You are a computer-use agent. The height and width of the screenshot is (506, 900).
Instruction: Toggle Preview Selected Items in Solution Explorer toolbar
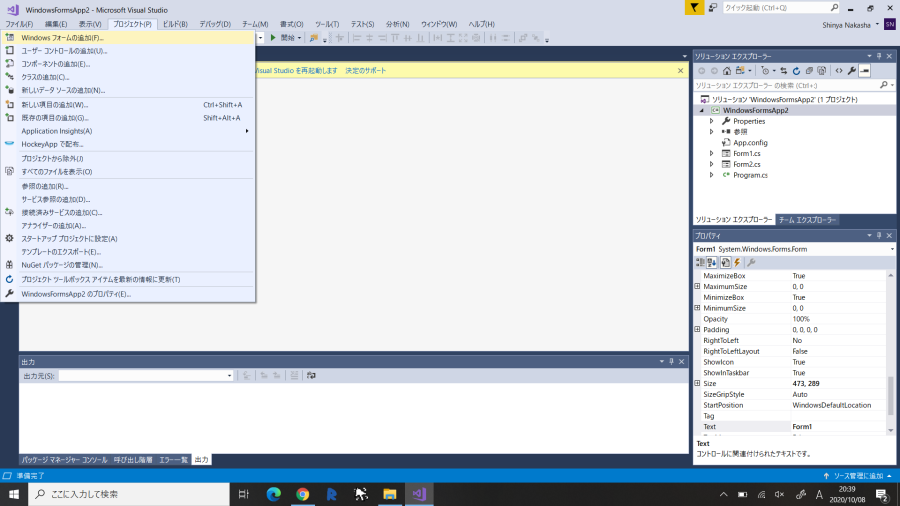(x=865, y=71)
